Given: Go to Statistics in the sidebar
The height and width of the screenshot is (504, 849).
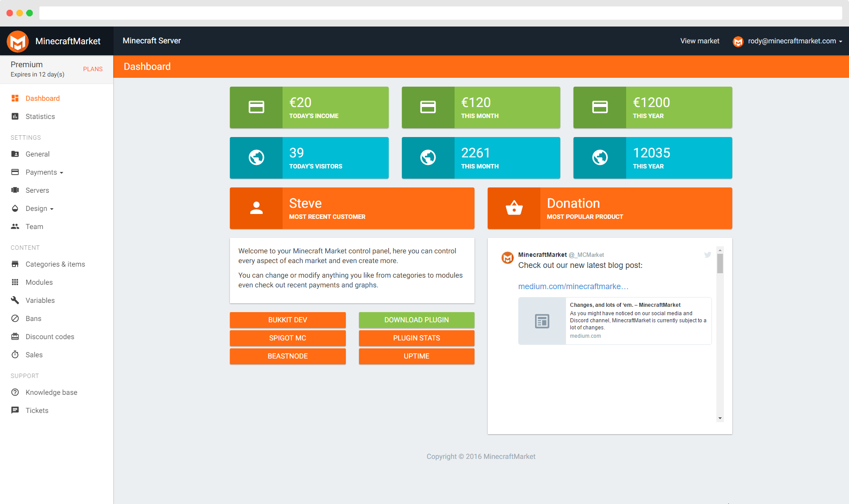Looking at the screenshot, I should [x=40, y=116].
